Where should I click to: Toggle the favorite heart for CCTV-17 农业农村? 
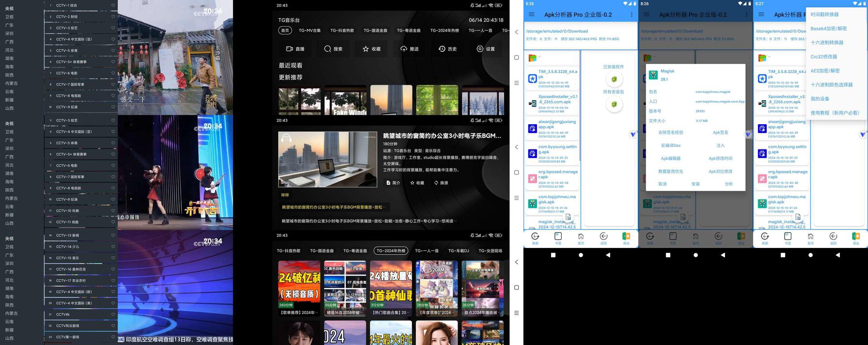[113, 280]
